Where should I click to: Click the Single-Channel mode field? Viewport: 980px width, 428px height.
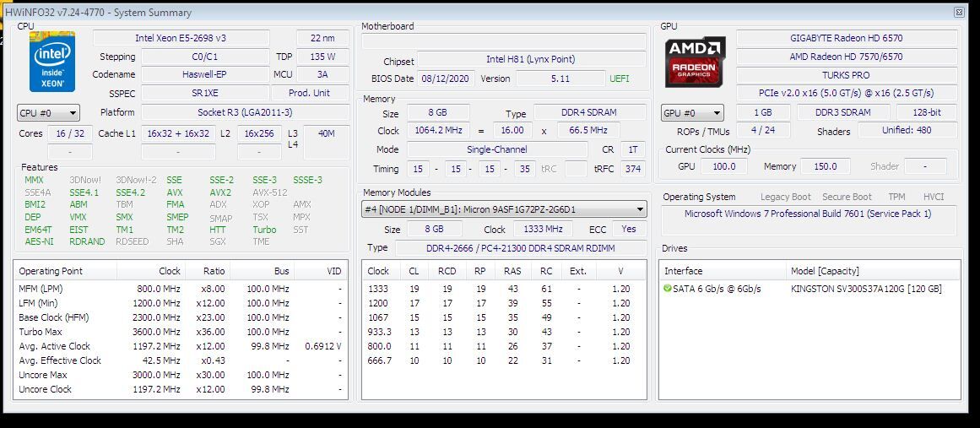tap(497, 150)
